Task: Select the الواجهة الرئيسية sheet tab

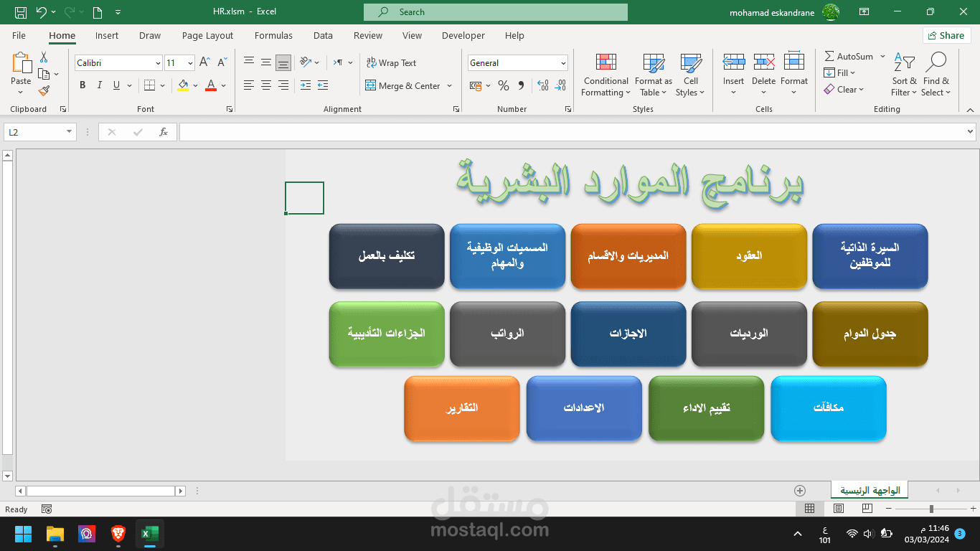Action: click(868, 489)
